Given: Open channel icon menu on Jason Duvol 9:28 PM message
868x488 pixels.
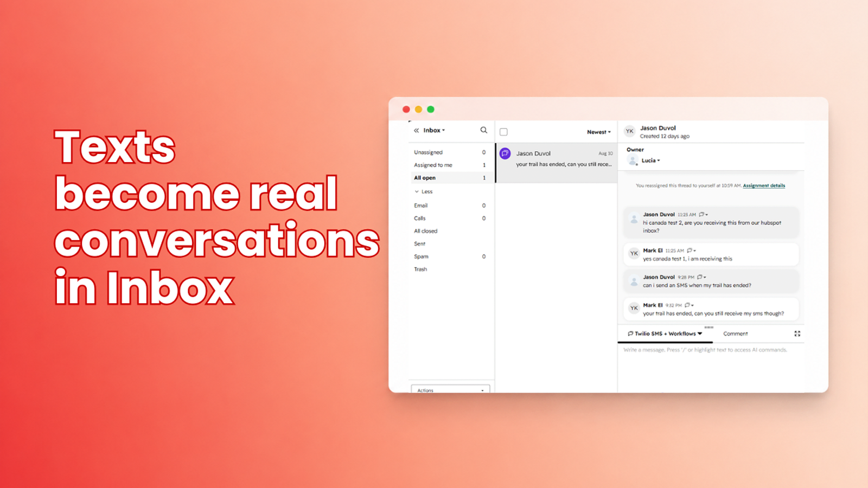Looking at the screenshot, I should [x=701, y=277].
